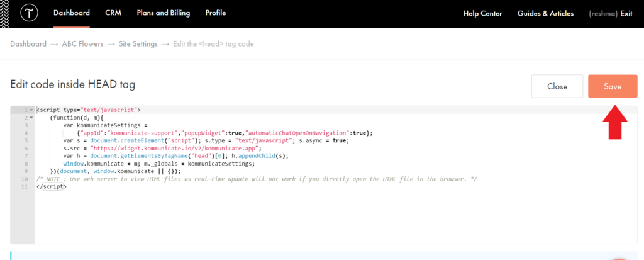Click the Close button

tap(557, 86)
